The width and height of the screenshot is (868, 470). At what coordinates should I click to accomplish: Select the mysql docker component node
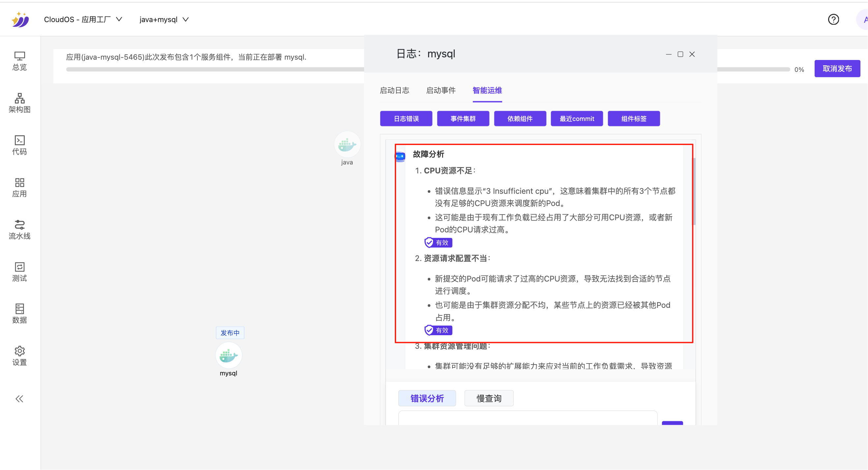tap(228, 355)
